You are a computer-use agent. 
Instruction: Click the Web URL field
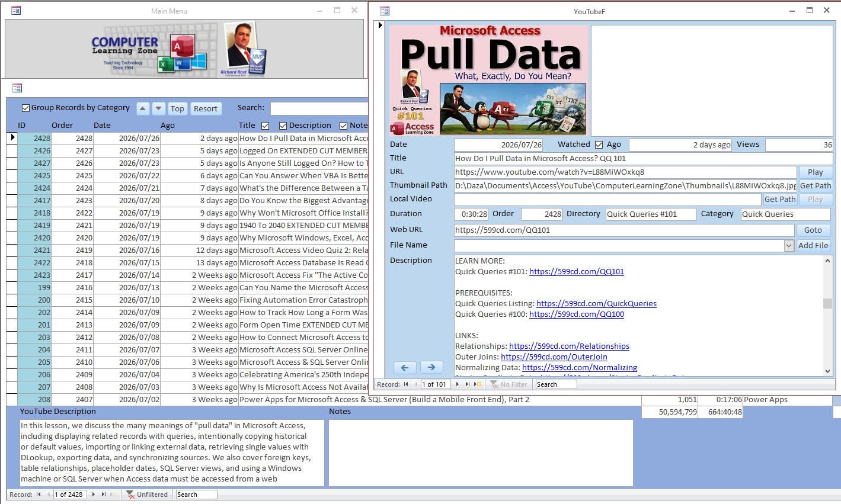pyautogui.click(x=624, y=230)
